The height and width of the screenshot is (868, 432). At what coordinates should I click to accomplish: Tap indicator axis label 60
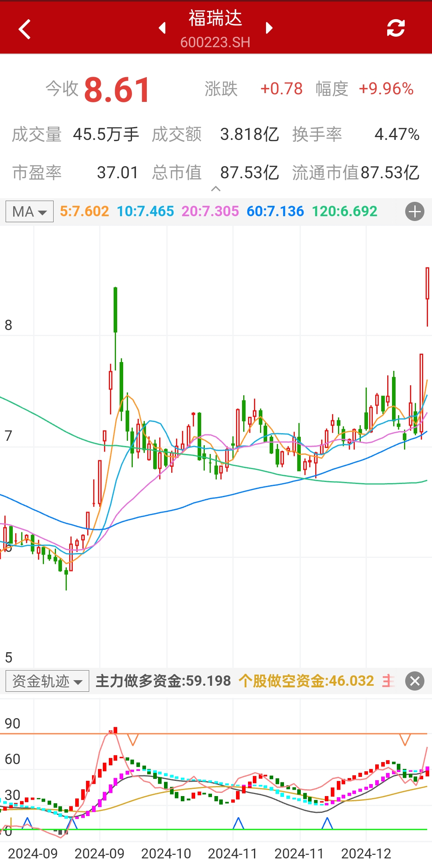click(12, 759)
